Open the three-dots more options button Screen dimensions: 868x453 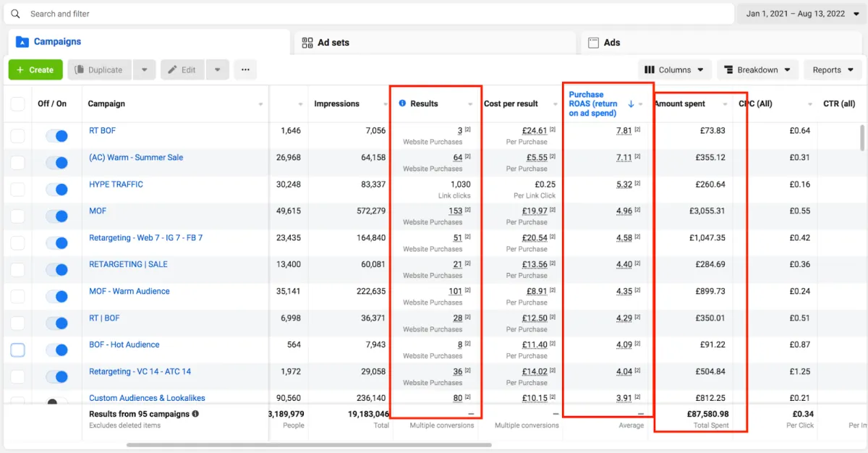[245, 69]
